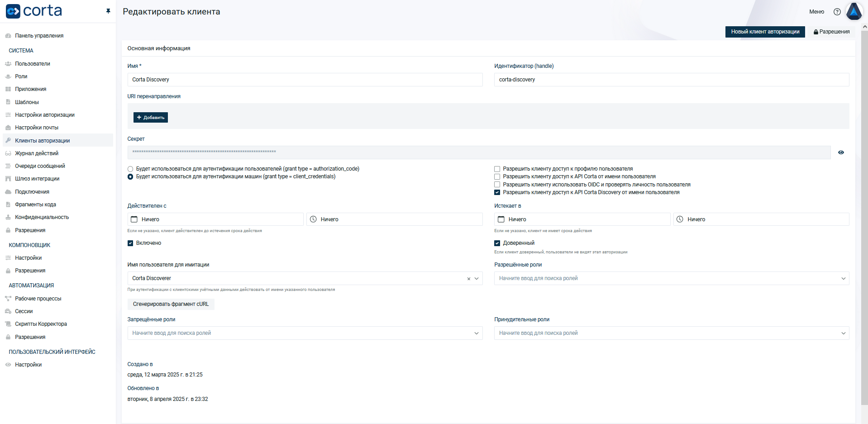
Task: Toggle the Доверенный checkbox
Action: click(x=497, y=243)
